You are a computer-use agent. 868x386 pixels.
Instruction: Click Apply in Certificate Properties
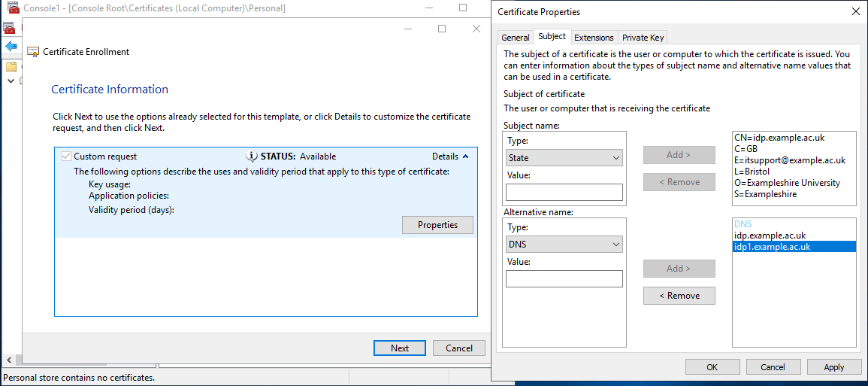[x=833, y=367]
